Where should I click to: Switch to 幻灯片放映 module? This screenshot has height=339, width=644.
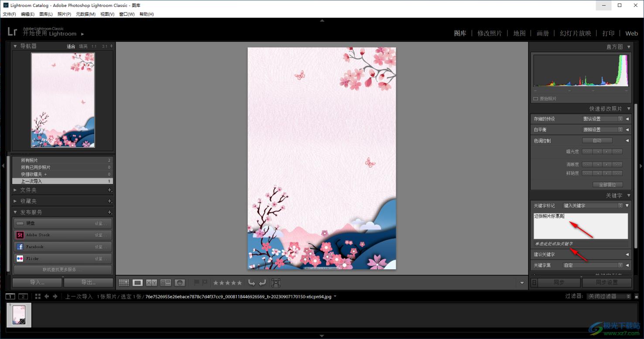[575, 33]
